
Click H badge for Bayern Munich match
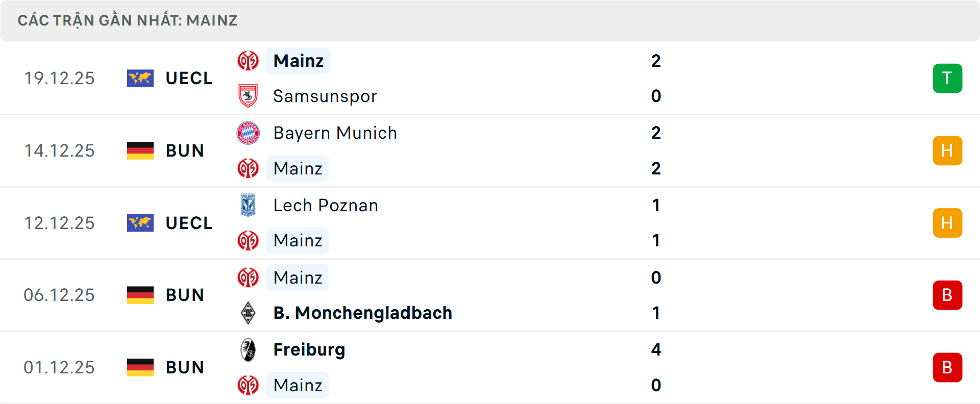(x=947, y=150)
